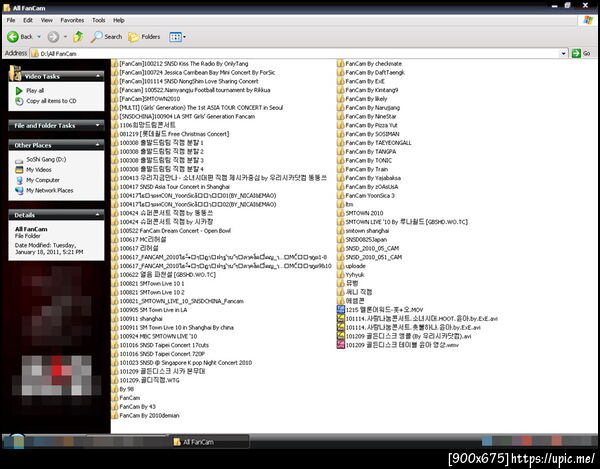Expand the Address bar dropdown
This screenshot has width=600, height=469.
pyautogui.click(x=563, y=54)
